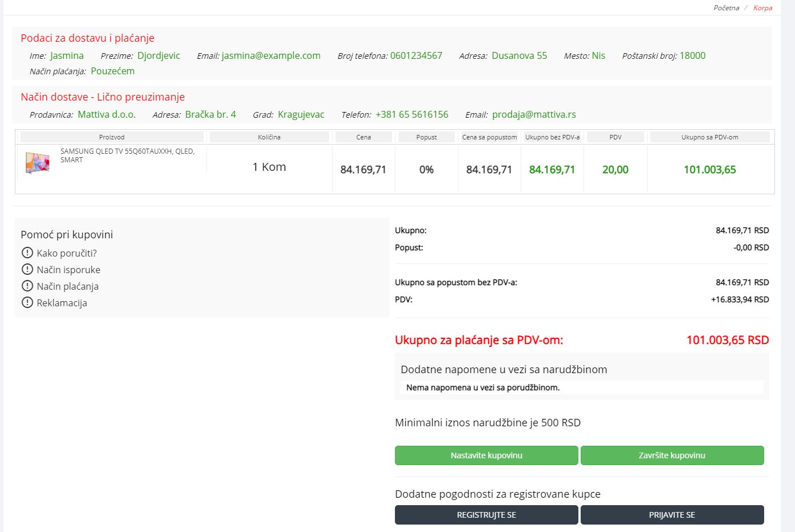
Task: Click the info icon beside Način plaćanja
Action: (x=27, y=286)
